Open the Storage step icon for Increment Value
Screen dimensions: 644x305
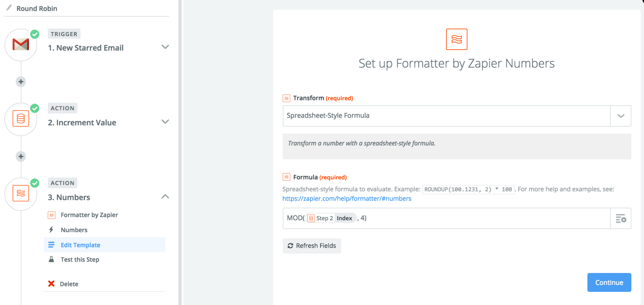click(21, 119)
